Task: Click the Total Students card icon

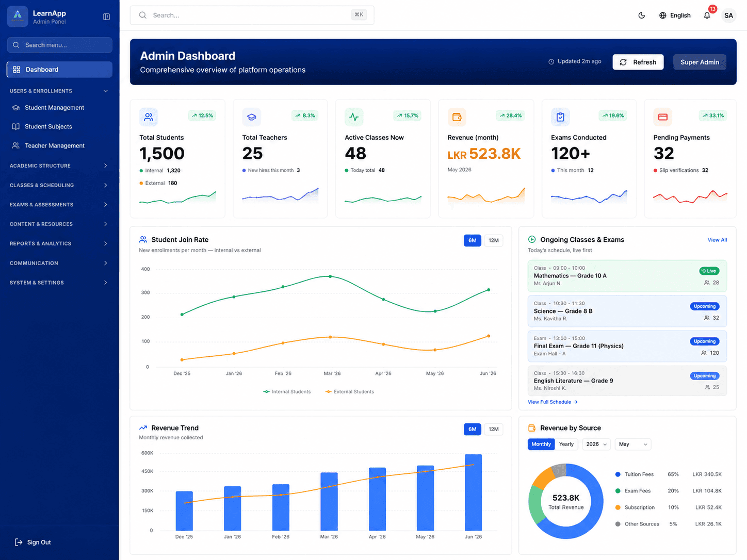Action: [149, 117]
